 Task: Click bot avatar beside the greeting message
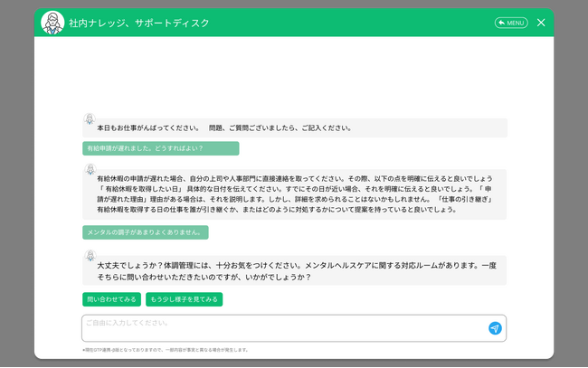[90, 119]
